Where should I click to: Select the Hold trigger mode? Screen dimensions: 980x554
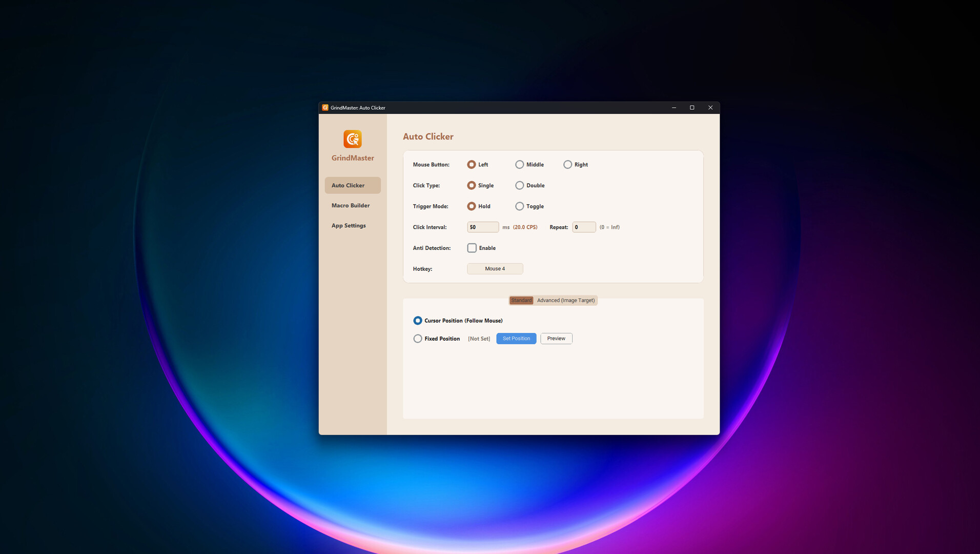coord(471,206)
